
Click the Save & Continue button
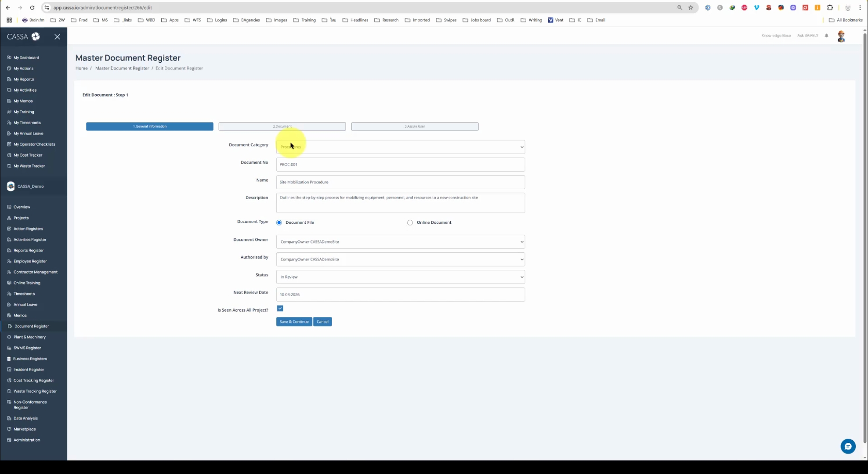point(294,322)
